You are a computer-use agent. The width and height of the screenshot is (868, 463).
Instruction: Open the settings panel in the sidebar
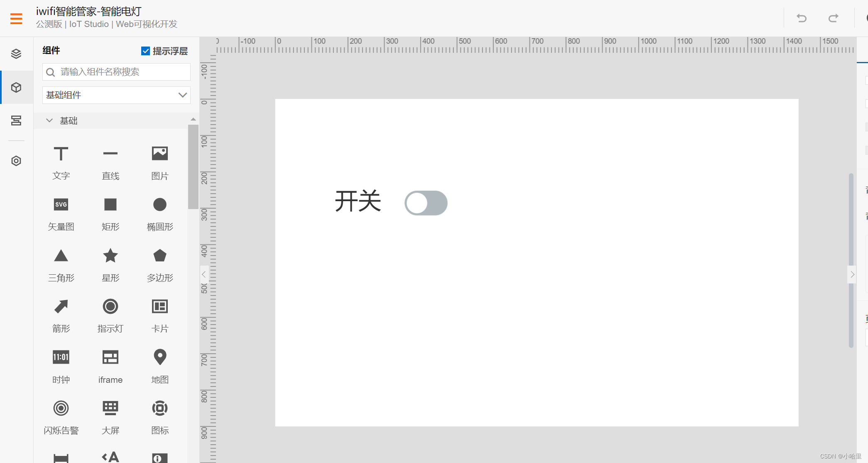pyautogui.click(x=16, y=161)
